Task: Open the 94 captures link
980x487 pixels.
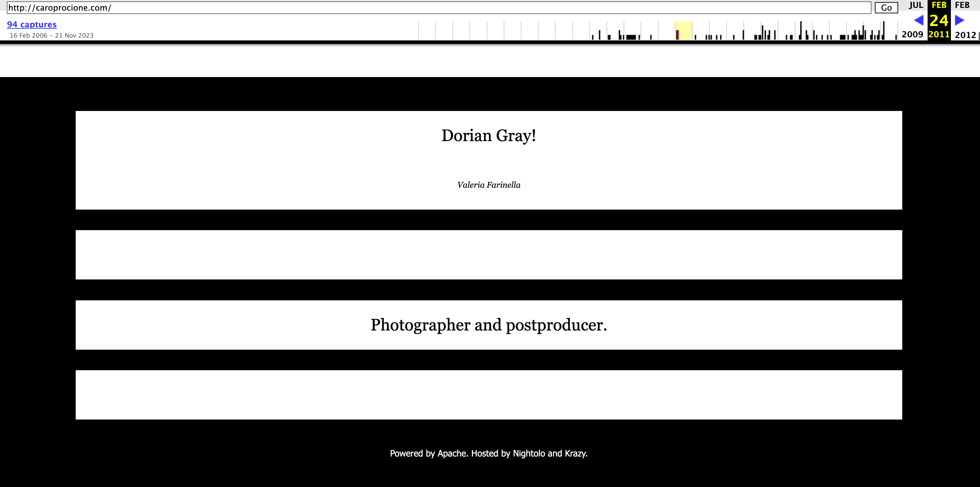Action: point(32,24)
